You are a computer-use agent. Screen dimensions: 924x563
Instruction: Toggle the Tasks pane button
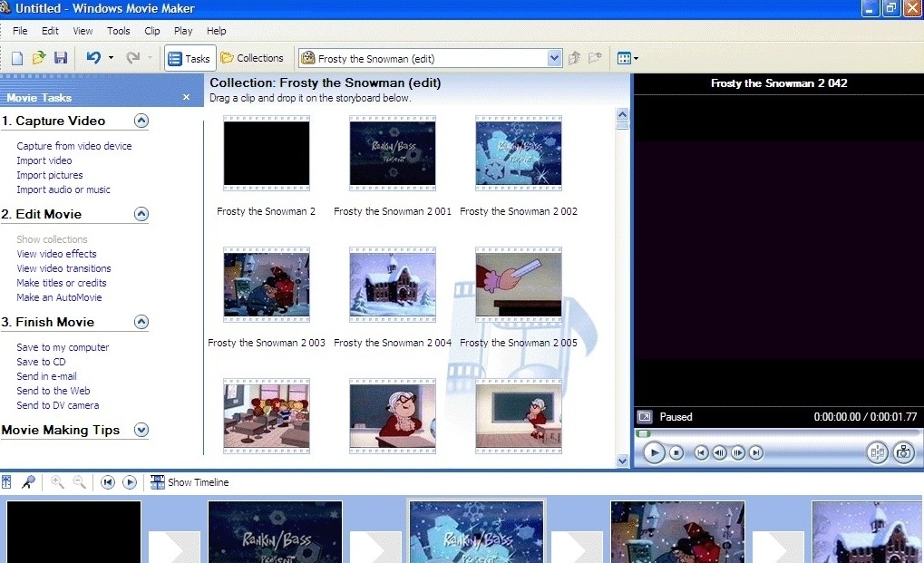point(190,58)
